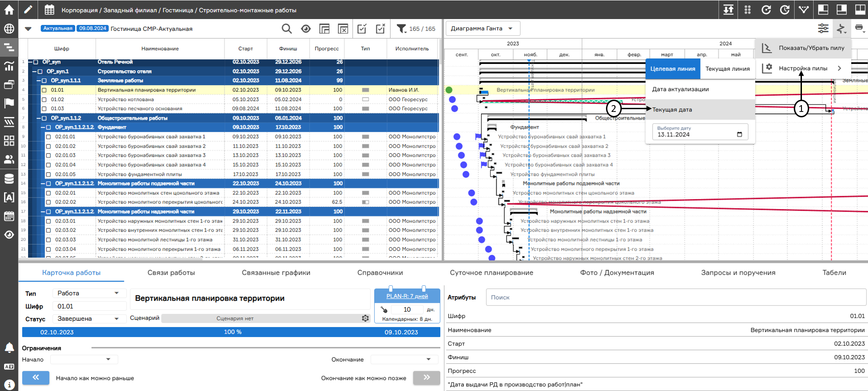Open the notifications bell icon
868x391 pixels.
9,348
